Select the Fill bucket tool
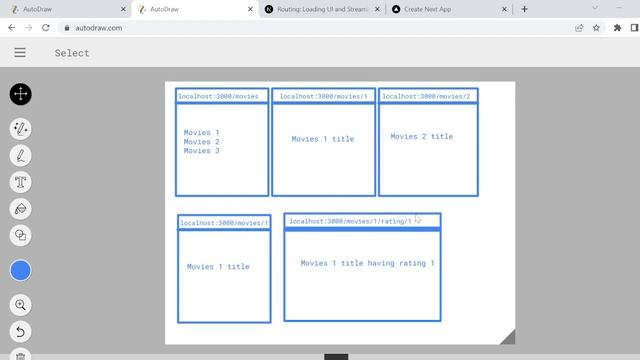The height and width of the screenshot is (360, 640). (20, 209)
